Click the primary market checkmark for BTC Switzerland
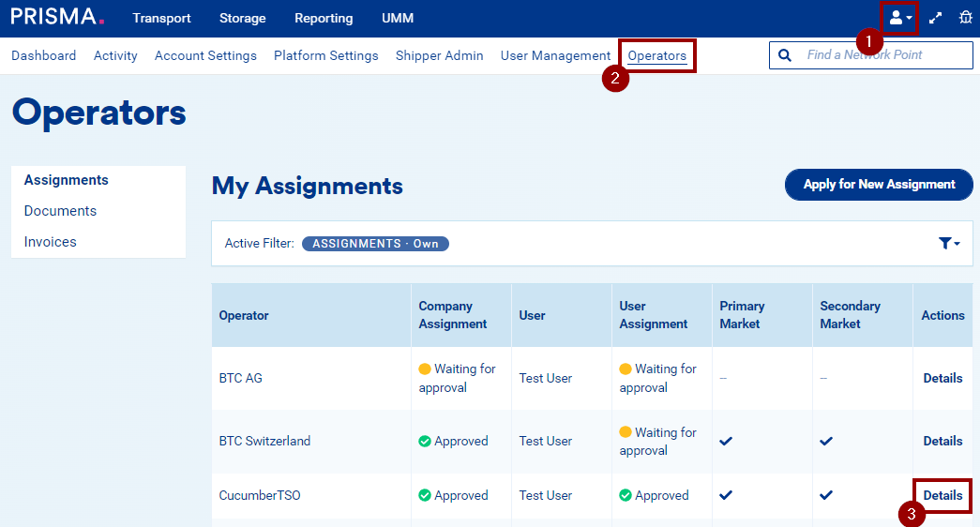Image resolution: width=980 pixels, height=527 pixels. point(726,441)
